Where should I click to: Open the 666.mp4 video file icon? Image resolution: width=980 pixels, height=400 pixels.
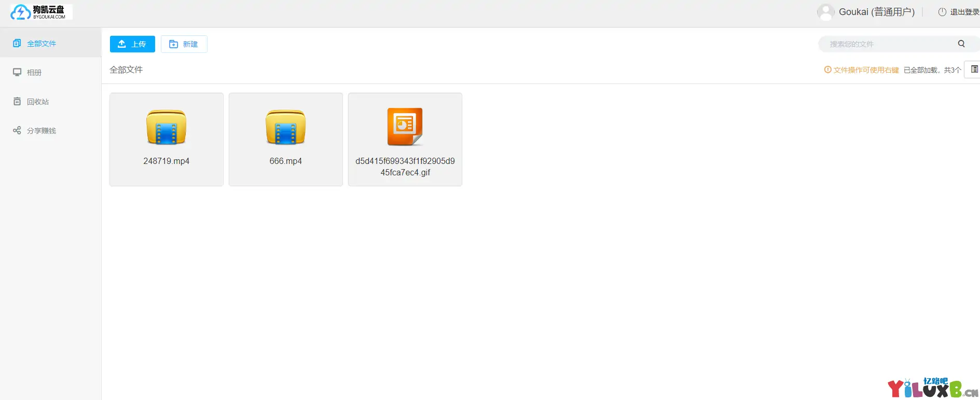(286, 127)
